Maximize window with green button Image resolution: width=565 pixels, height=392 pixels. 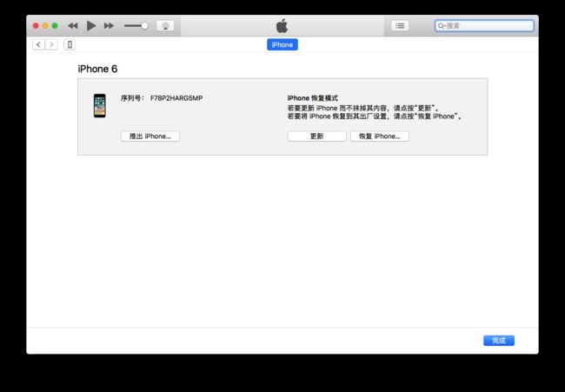[x=55, y=25]
